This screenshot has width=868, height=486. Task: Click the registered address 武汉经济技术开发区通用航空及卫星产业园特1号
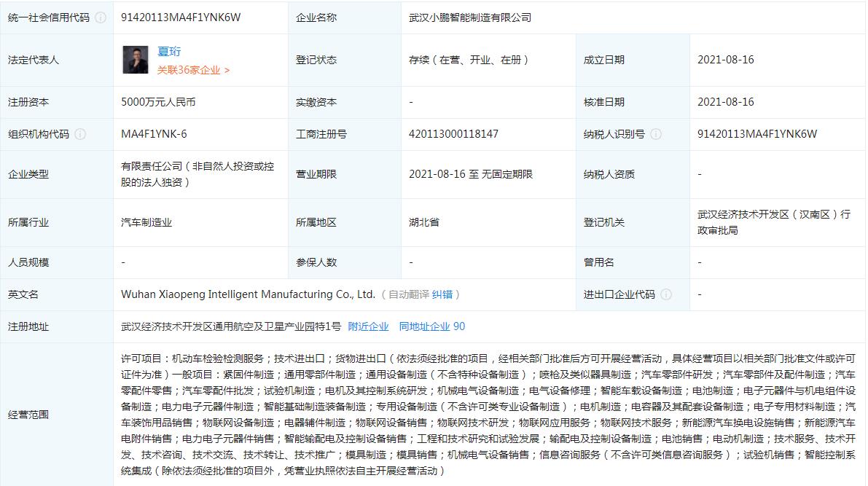tap(231, 326)
